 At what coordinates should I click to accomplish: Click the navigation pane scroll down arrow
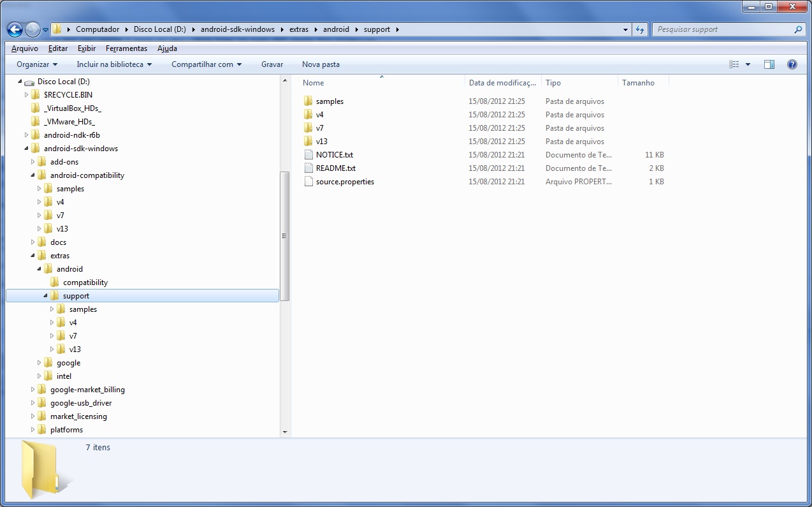coord(284,432)
